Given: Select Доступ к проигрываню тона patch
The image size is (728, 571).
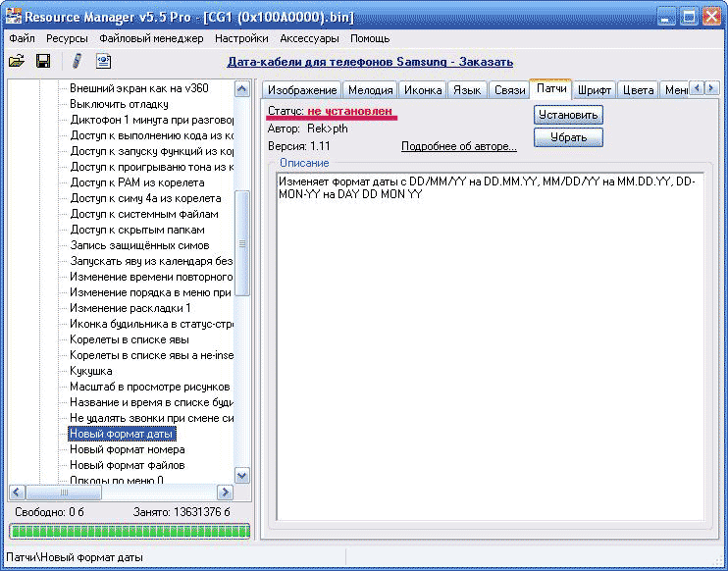Looking at the screenshot, I should (151, 167).
